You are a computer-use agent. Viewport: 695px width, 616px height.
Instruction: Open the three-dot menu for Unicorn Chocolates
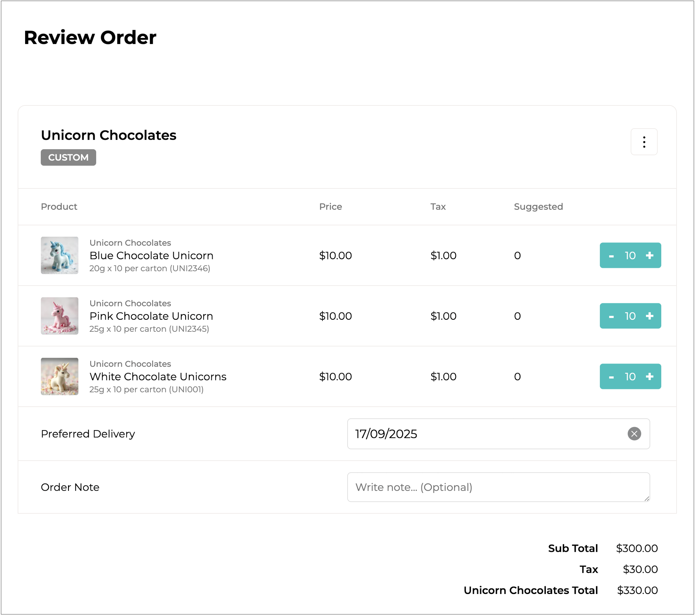pos(644,142)
